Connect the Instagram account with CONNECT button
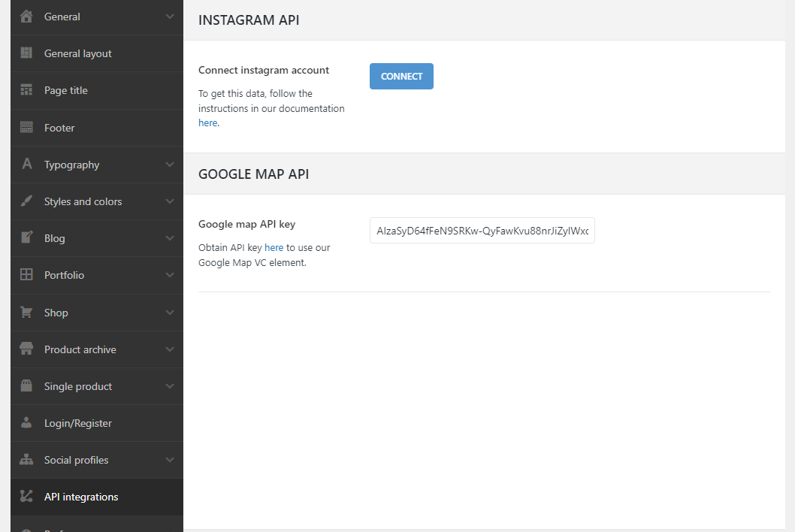The height and width of the screenshot is (532, 795). [x=401, y=76]
